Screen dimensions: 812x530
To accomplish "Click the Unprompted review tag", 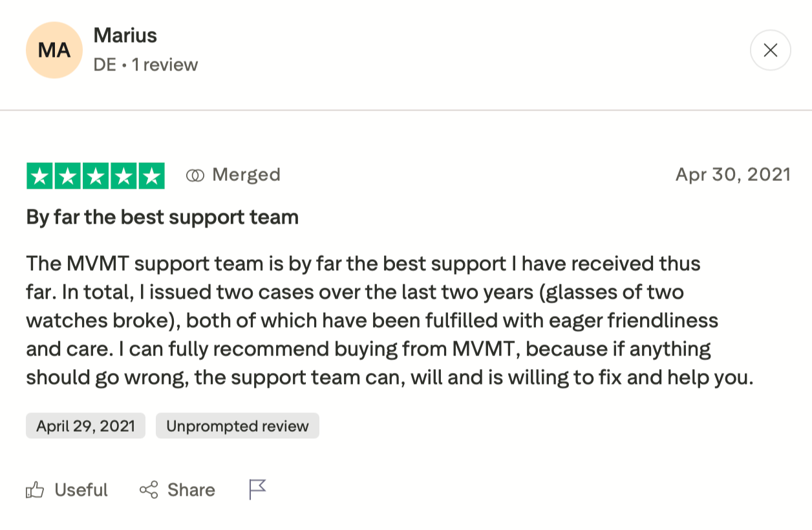I will tap(237, 426).
